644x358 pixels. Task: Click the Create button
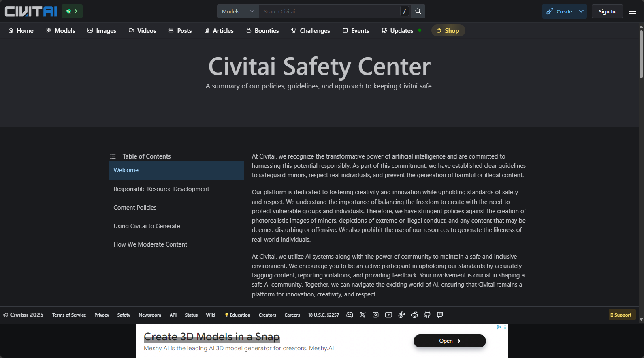(559, 11)
